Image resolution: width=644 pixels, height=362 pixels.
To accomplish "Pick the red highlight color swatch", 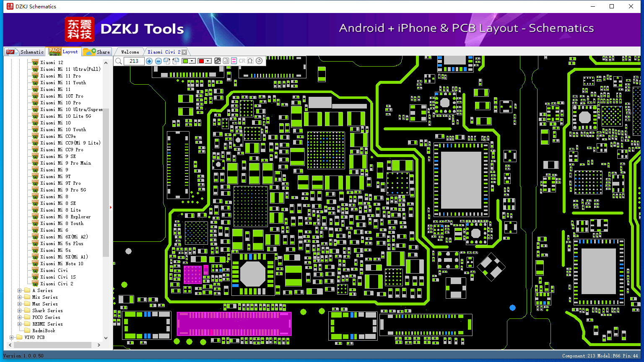I will click(x=202, y=61).
